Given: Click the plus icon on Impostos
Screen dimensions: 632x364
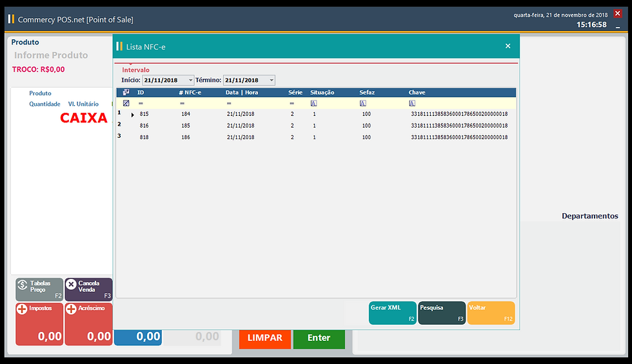Looking at the screenshot, I should tap(22, 309).
